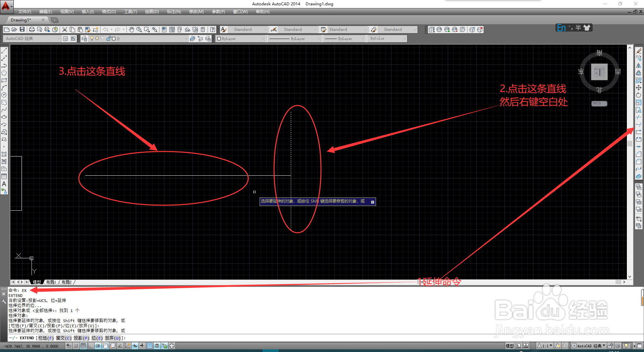
Task: Open the Multileader Style Standard dropdown
Action: (398, 30)
